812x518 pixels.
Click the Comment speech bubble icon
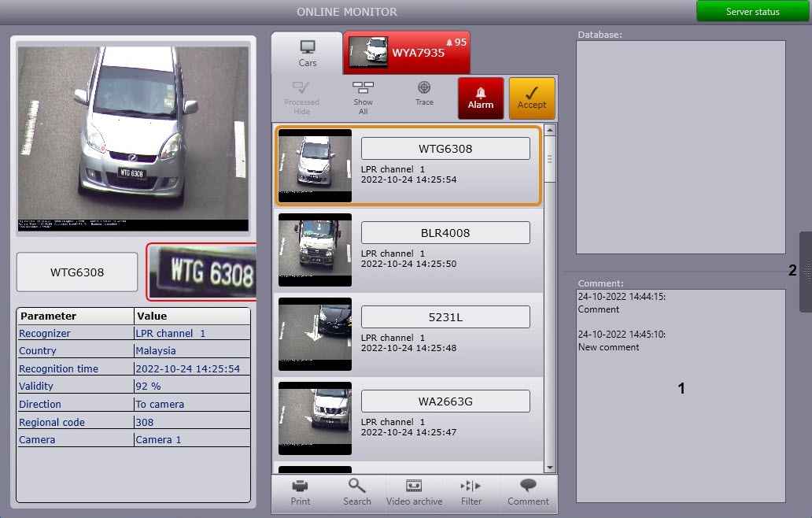tap(528, 486)
